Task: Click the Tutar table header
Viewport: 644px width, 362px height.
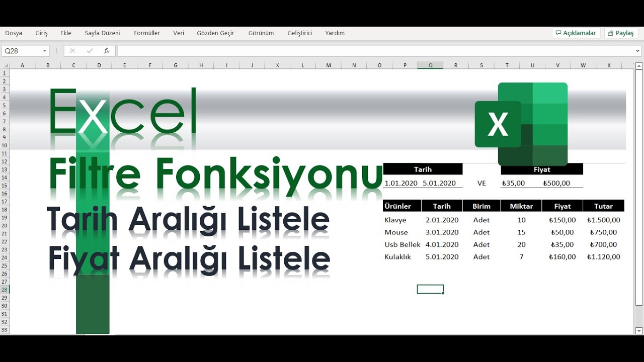Action: (603, 206)
